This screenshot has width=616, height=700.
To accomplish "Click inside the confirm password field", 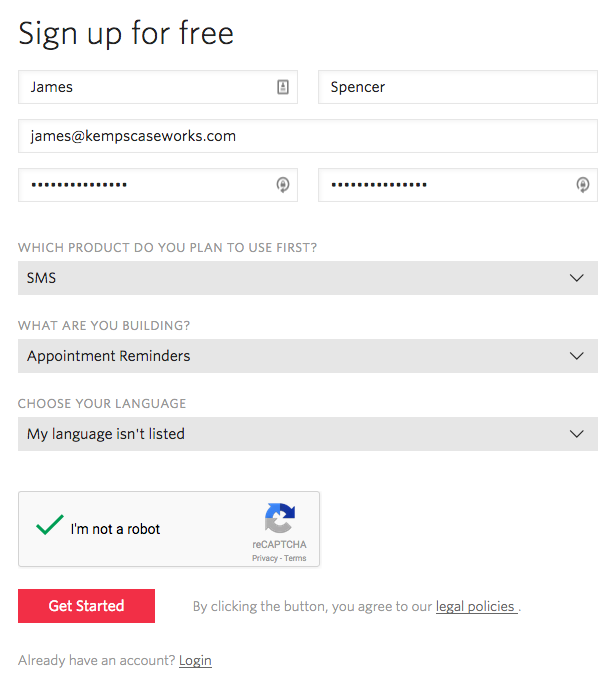I will pos(445,185).
